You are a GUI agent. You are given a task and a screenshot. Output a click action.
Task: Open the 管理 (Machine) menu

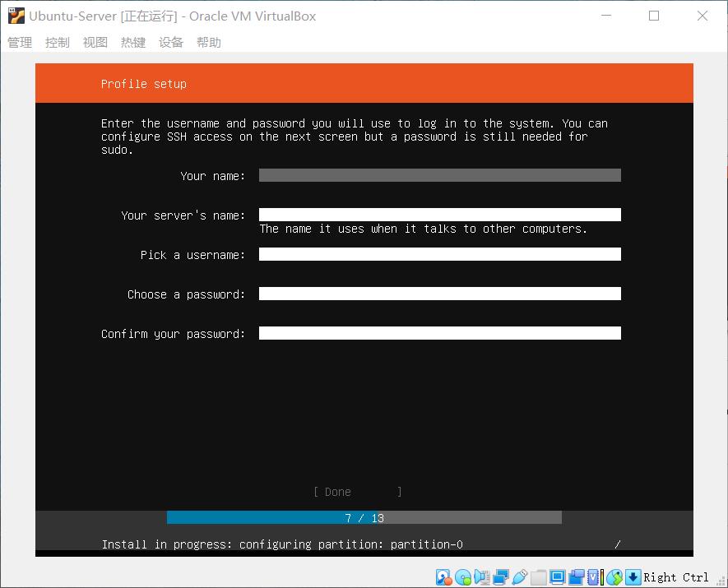coord(18,42)
